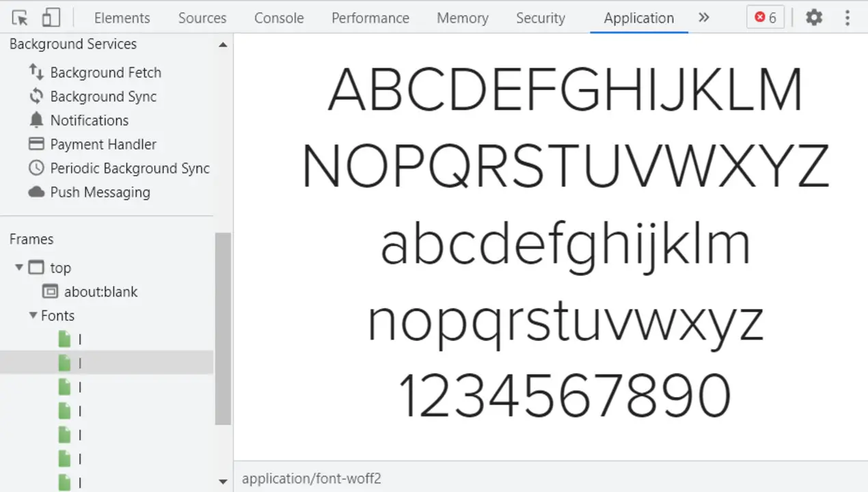This screenshot has height=492, width=868.
Task: Open the Push Messaging entry
Action: coord(100,192)
